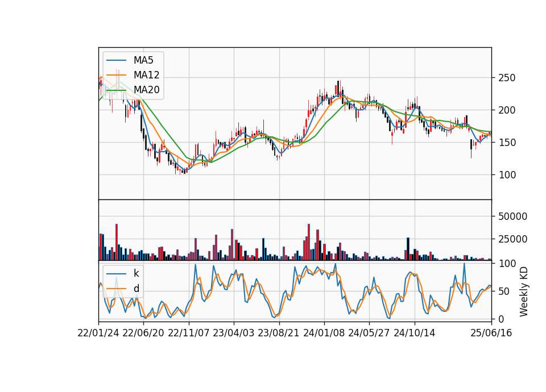Click the 50000 volume axis label
Viewport: 546px width, 392px height.
click(512, 216)
